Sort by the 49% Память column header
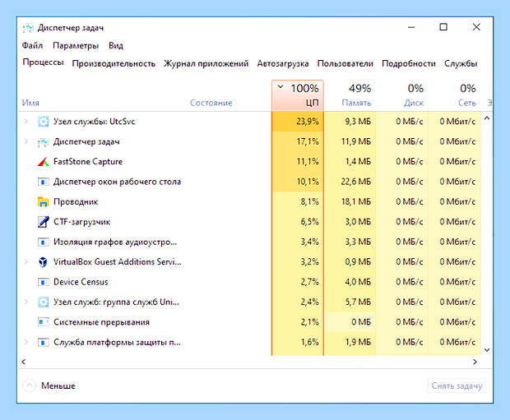The image size is (510, 420). click(x=350, y=95)
